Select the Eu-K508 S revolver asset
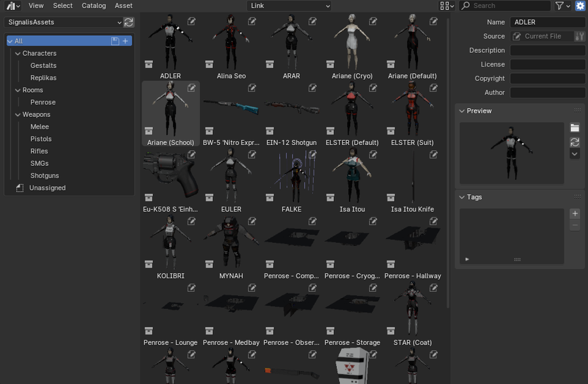This screenshot has height=384, width=588. tap(171, 181)
